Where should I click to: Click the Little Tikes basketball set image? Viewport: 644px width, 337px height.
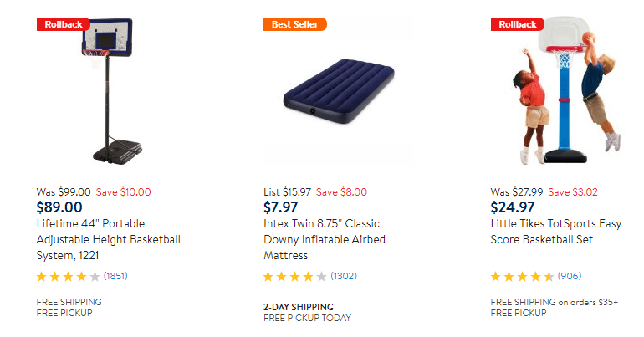pos(566,94)
